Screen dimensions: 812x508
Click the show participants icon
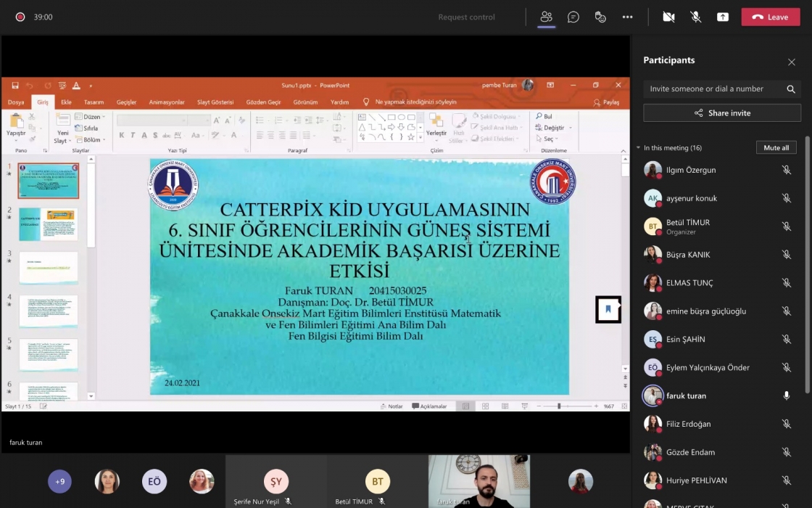pos(547,17)
